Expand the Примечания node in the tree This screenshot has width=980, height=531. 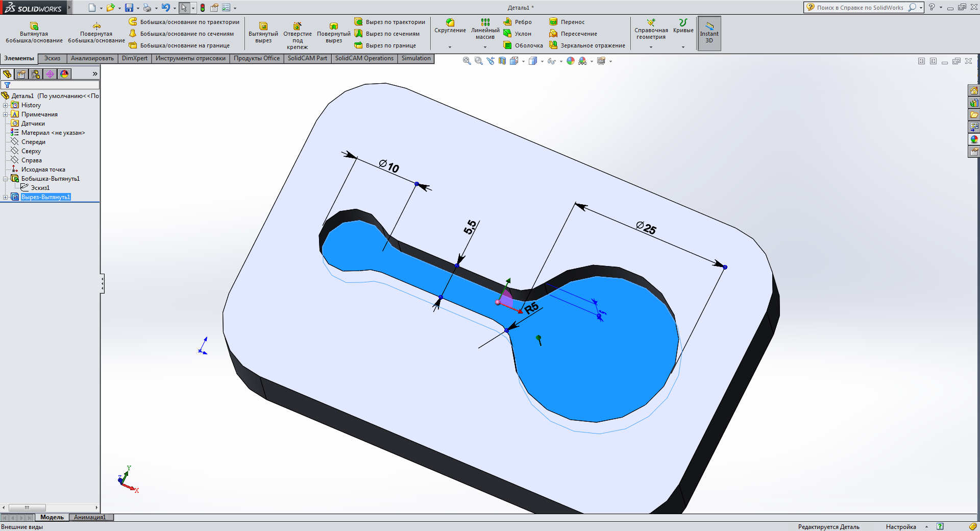tap(6, 114)
